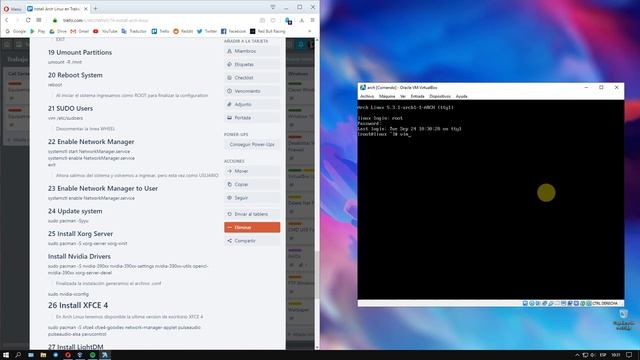Open the Google bookmark
Screen dimensions: 640x360
pyautogui.click(x=16, y=31)
